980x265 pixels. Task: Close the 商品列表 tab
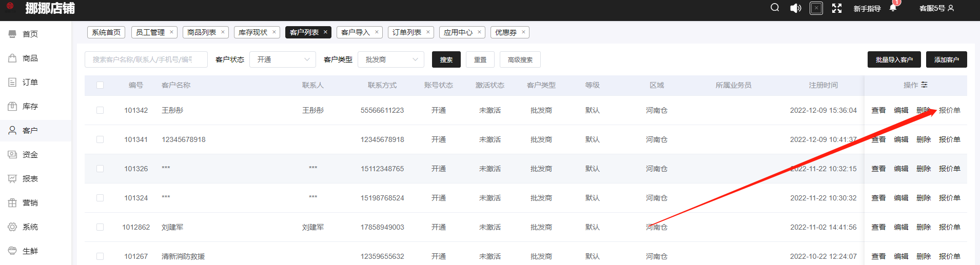click(x=223, y=32)
